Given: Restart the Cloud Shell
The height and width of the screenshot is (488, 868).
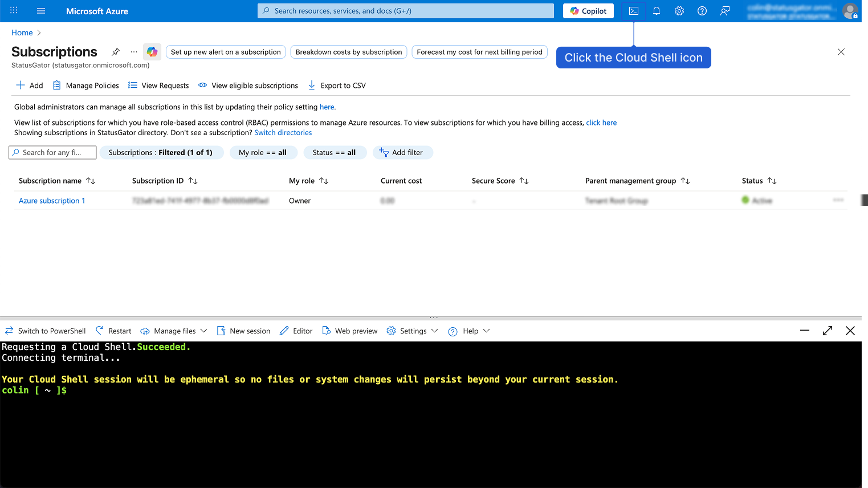Looking at the screenshot, I should click(113, 331).
